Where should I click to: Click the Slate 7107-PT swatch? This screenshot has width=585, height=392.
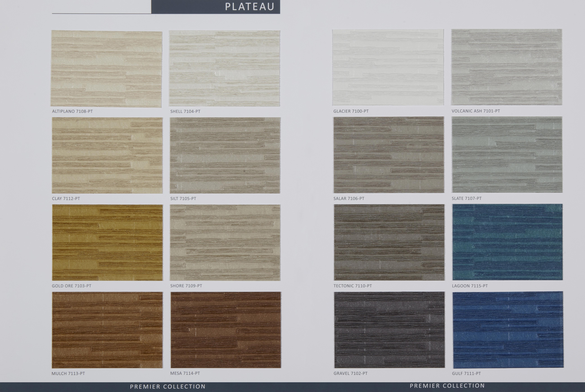[x=507, y=154]
